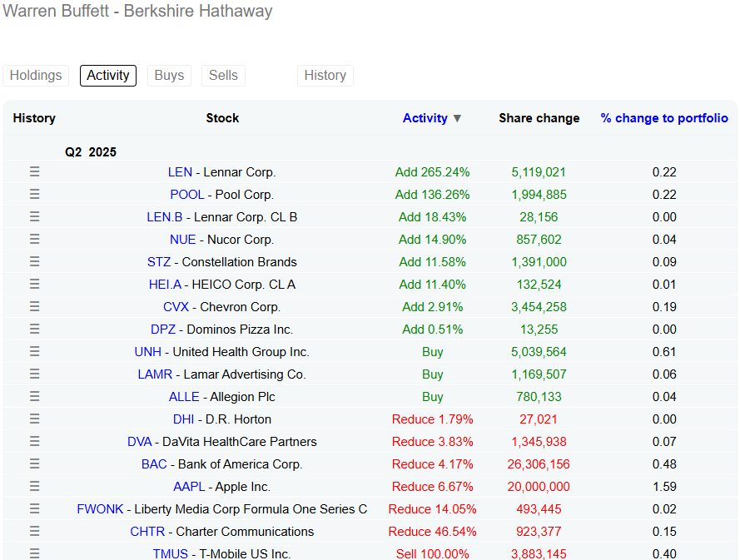Image resolution: width=740 pixels, height=560 pixels.
Task: Open history icon for CVX Chevron row
Action: (x=34, y=307)
